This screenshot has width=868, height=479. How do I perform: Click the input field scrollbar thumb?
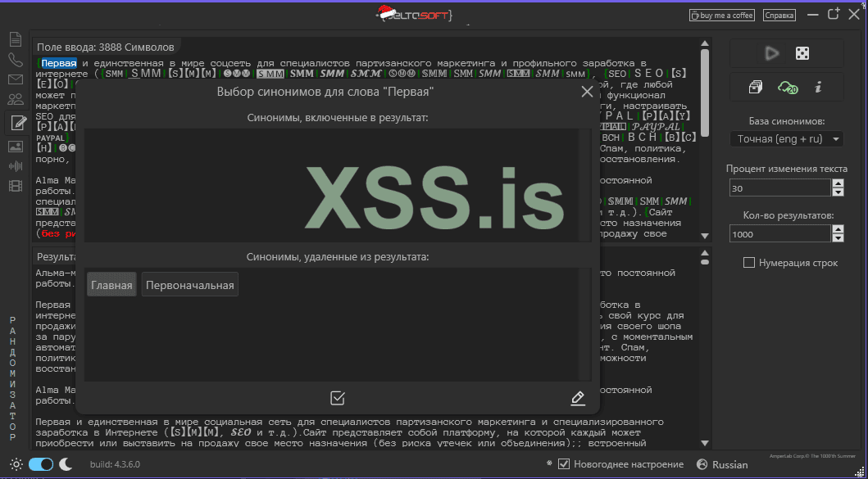coord(705,93)
